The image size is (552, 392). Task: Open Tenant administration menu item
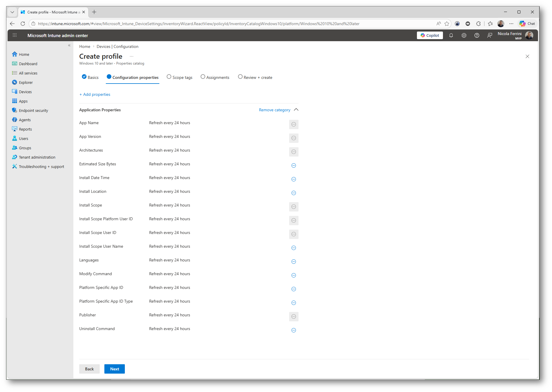tap(37, 157)
